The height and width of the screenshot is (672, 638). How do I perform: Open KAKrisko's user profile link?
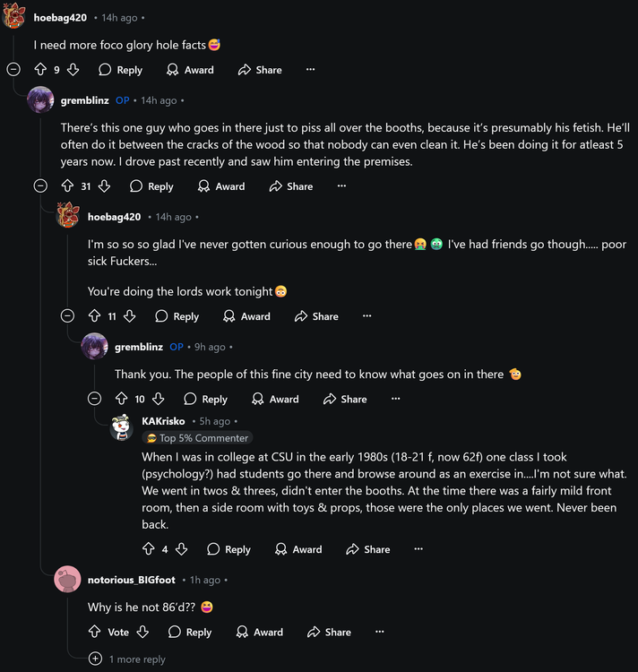click(x=163, y=421)
